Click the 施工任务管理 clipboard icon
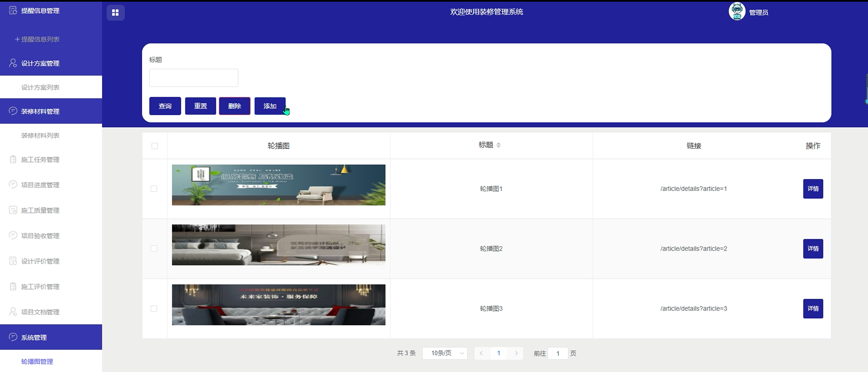Viewport: 868px width, 372px height. [13, 160]
